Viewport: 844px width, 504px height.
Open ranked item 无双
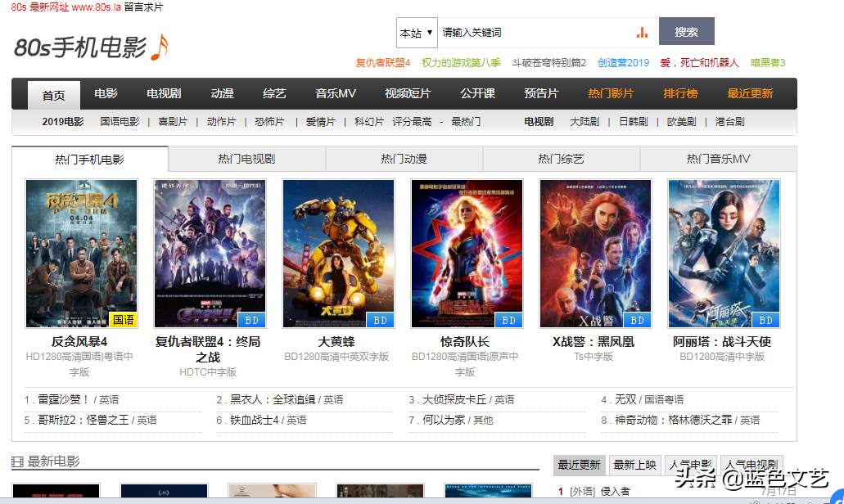tap(625, 399)
